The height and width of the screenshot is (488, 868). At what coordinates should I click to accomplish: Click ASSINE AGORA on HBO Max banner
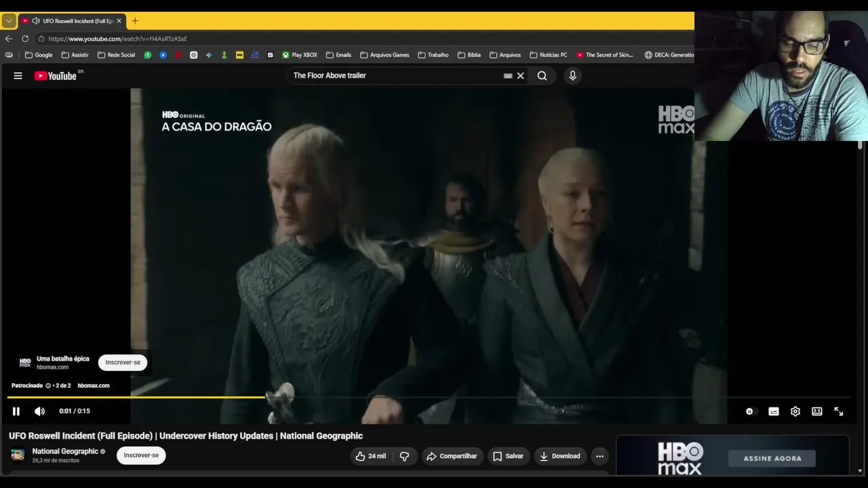pyautogui.click(x=772, y=459)
